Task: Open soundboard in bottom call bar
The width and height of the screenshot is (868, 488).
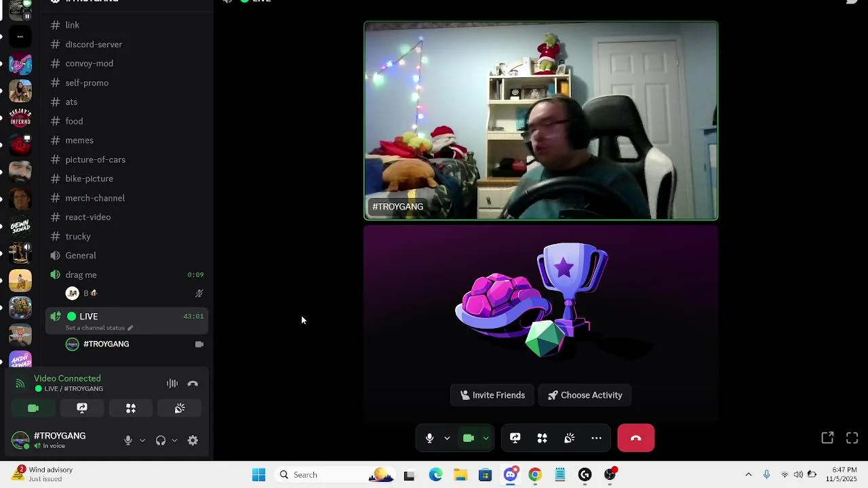Action: [570, 438]
